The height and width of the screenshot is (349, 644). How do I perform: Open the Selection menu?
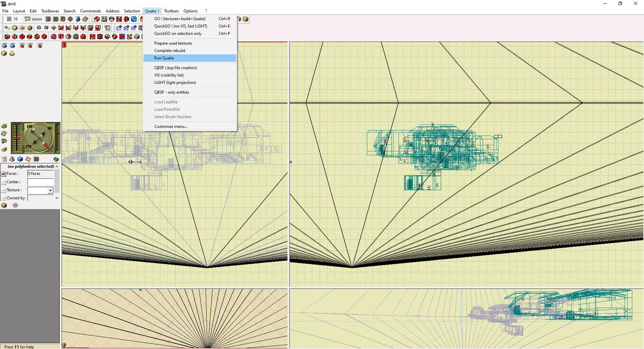point(132,11)
